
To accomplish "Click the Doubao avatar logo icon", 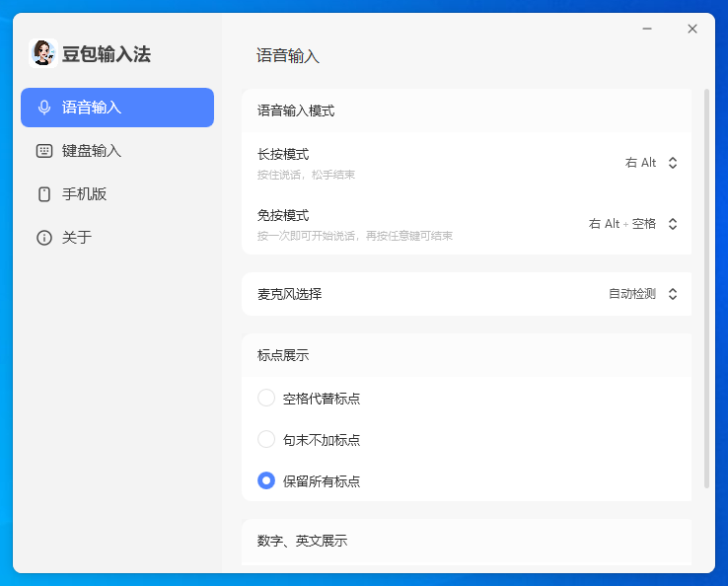I will click(43, 53).
